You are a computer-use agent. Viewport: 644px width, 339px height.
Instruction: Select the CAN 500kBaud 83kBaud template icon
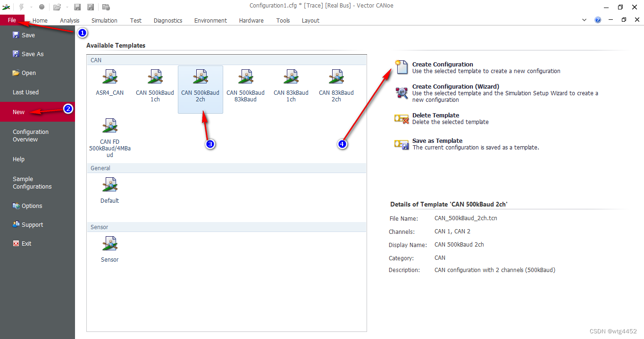245,77
